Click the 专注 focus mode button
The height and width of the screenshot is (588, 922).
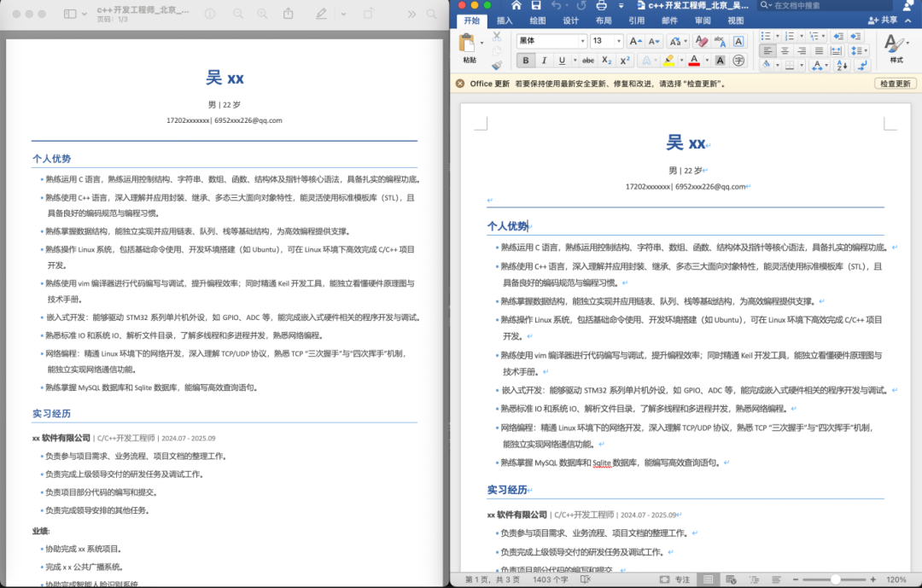pos(675,579)
